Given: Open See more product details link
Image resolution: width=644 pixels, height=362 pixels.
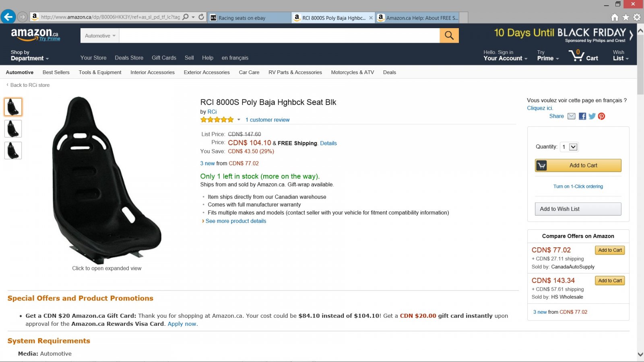Looking at the screenshot, I should pos(236,221).
